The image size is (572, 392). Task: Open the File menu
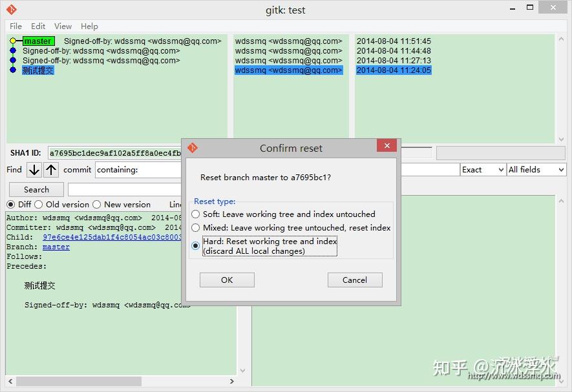15,26
